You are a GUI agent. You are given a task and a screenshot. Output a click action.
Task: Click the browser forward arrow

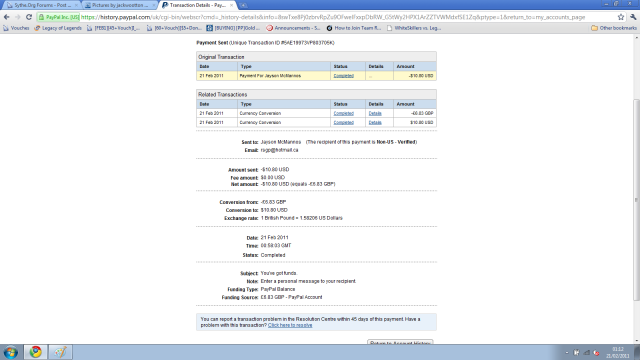click(18, 17)
